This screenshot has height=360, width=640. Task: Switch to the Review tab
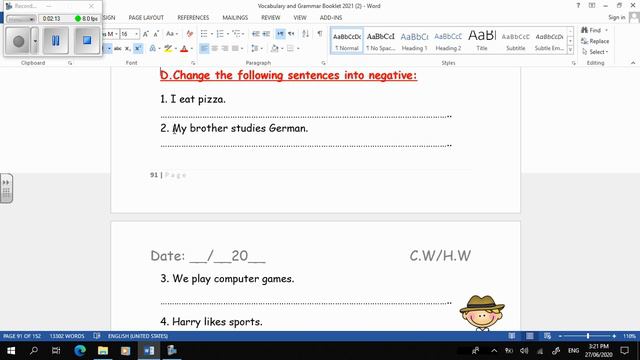pyautogui.click(x=271, y=18)
